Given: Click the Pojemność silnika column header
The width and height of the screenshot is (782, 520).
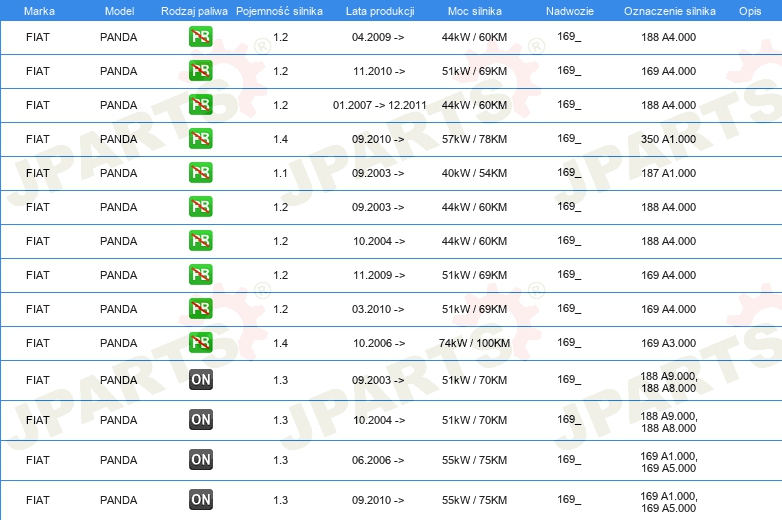Looking at the screenshot, I should coord(279,11).
